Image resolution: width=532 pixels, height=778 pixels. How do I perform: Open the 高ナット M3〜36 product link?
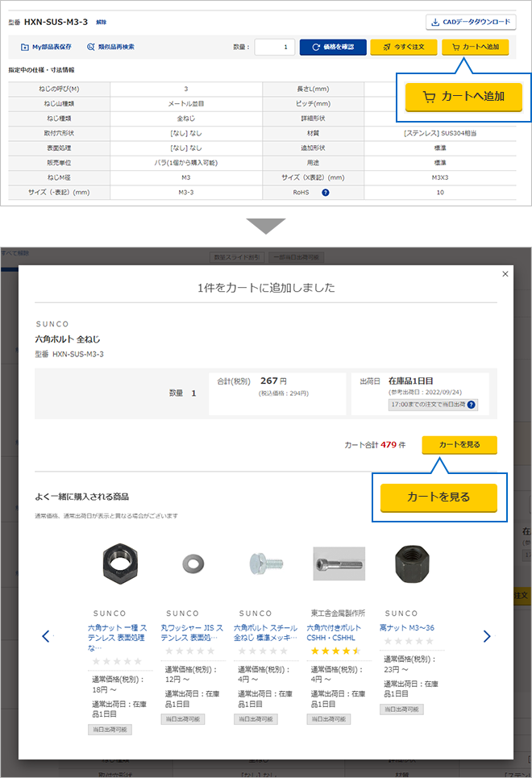pyautogui.click(x=406, y=627)
